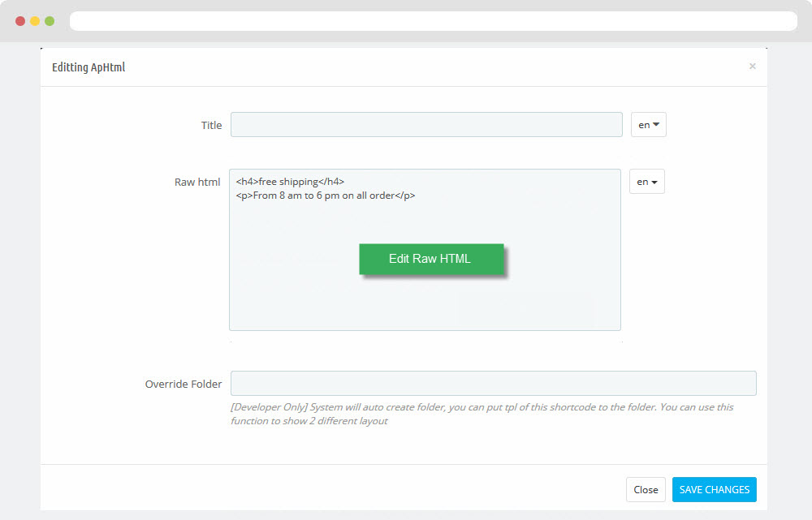Open the Title language 'en' dropdown
This screenshot has height=520, width=812.
pyautogui.click(x=648, y=125)
